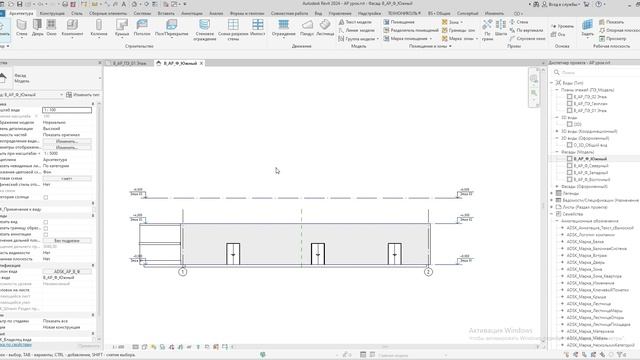
Task: Click checkbox icon of В_АР_Ф_Восточный view
Action: pos(569,180)
